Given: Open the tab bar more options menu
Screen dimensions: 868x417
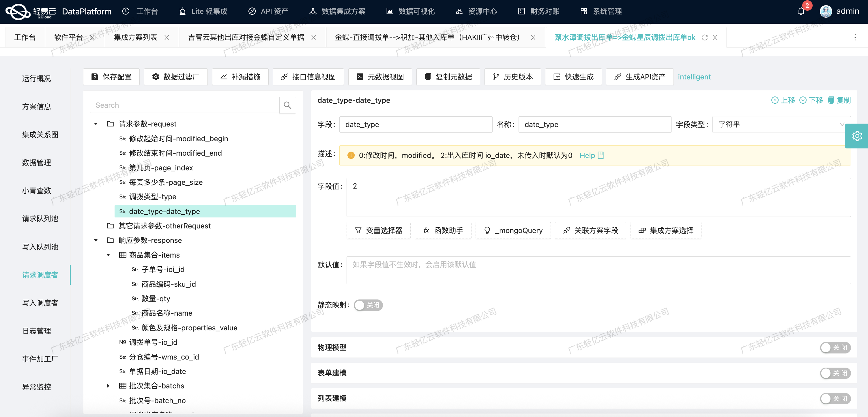Looking at the screenshot, I should [855, 38].
